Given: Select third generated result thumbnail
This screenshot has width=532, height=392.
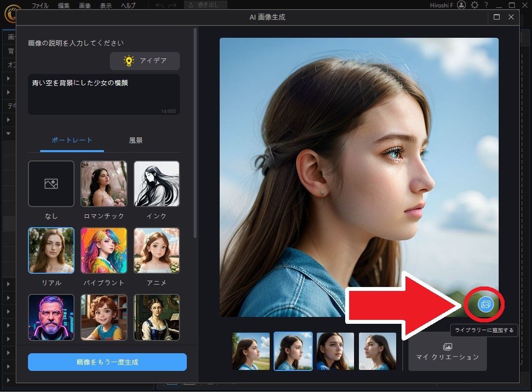Looking at the screenshot, I should (x=335, y=351).
